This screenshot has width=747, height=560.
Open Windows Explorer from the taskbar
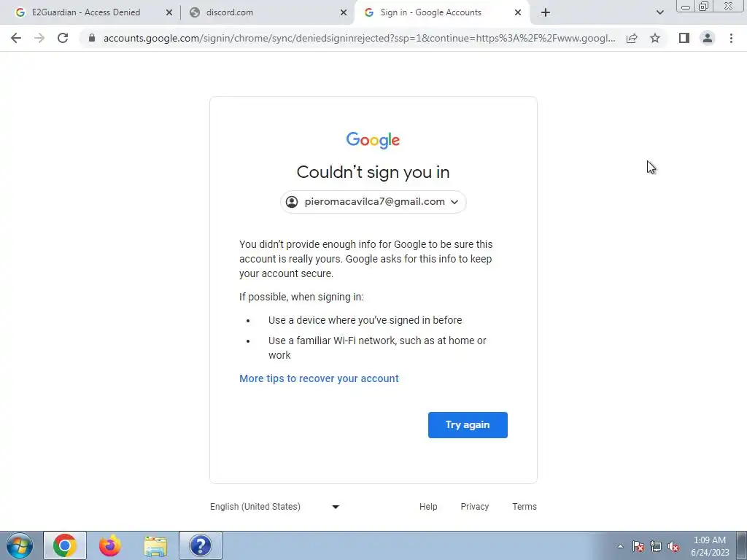click(x=155, y=545)
